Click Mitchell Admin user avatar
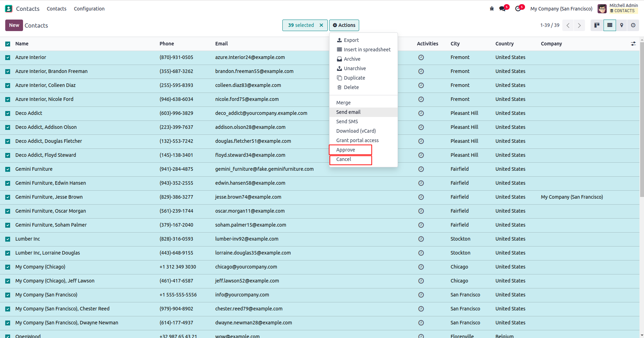 tap(602, 9)
